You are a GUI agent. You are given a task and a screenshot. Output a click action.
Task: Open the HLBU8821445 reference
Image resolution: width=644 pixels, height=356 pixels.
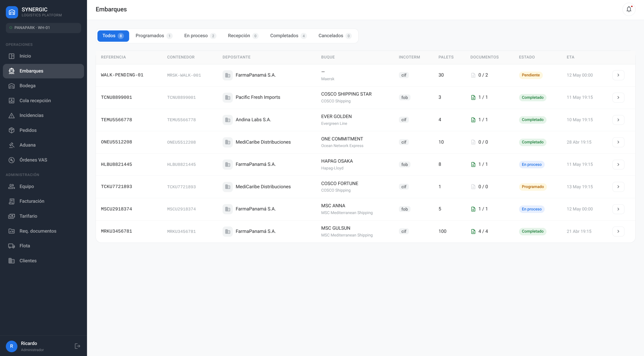tap(116, 164)
